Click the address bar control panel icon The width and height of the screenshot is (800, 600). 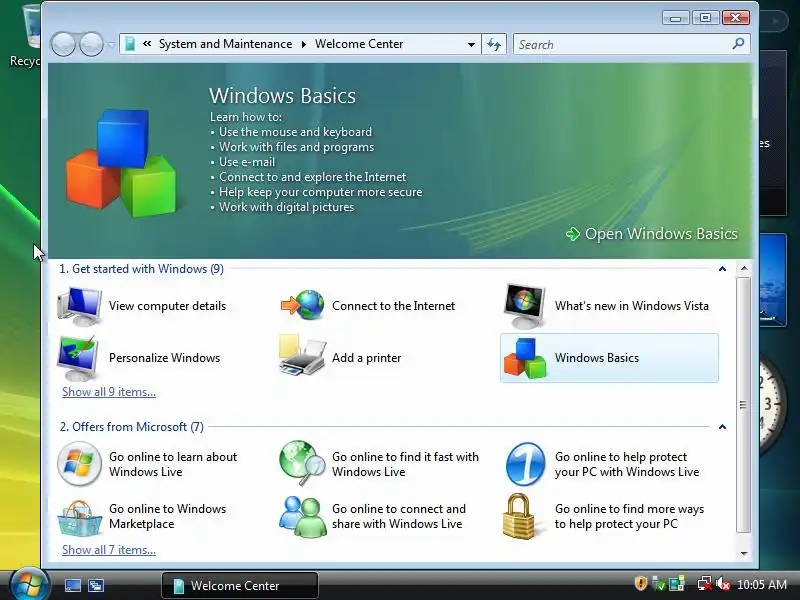coord(130,44)
